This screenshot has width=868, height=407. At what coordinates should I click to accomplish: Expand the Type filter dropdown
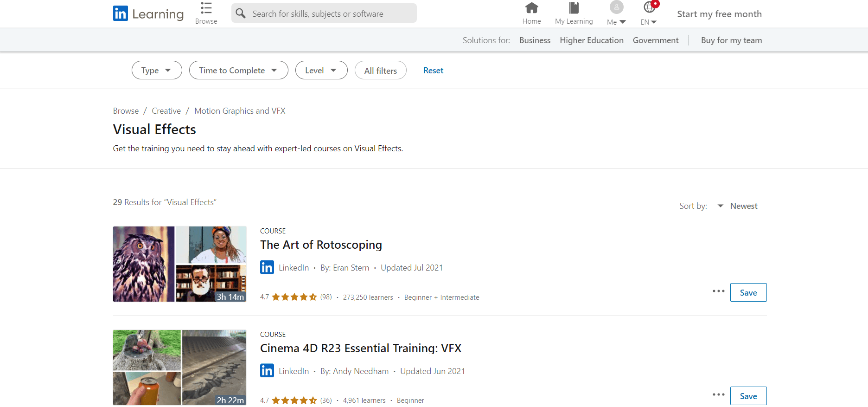pos(157,71)
